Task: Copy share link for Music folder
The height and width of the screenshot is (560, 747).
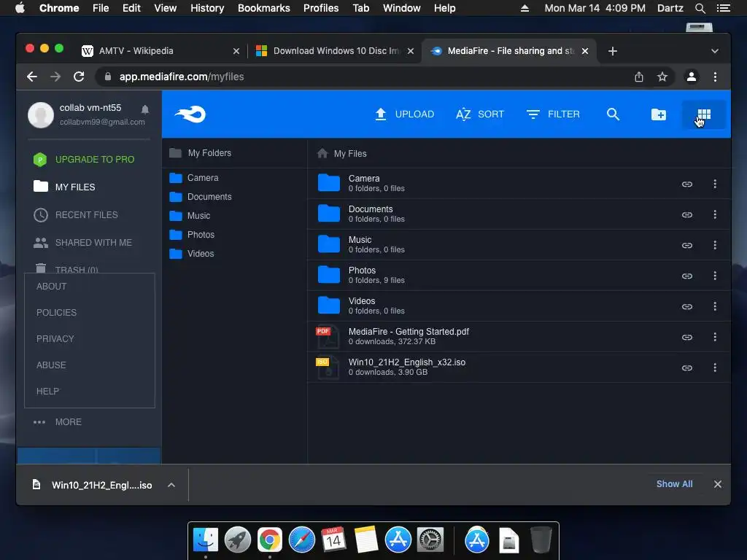Action: [686, 245]
